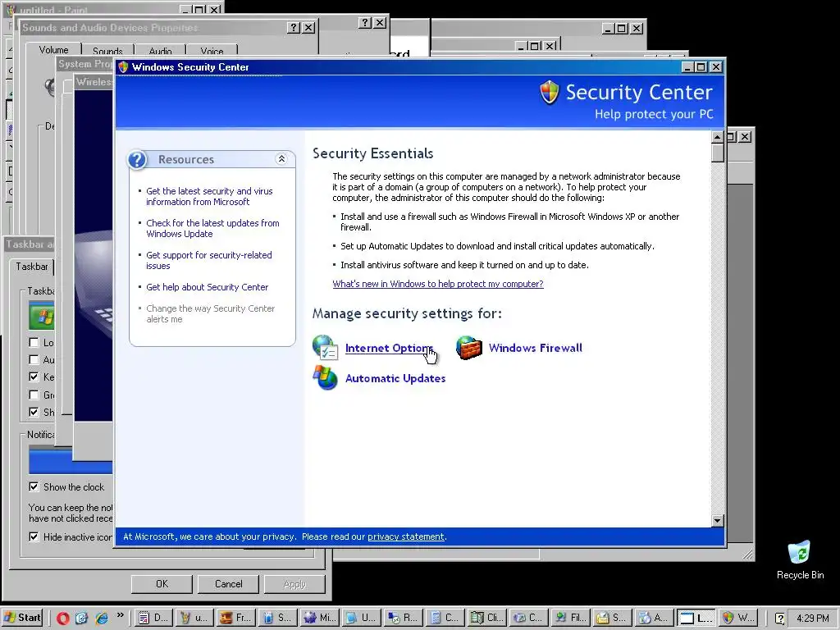This screenshot has height=630, width=840.
Task: Switch to the 'D...' taskbar button
Action: tap(153, 618)
